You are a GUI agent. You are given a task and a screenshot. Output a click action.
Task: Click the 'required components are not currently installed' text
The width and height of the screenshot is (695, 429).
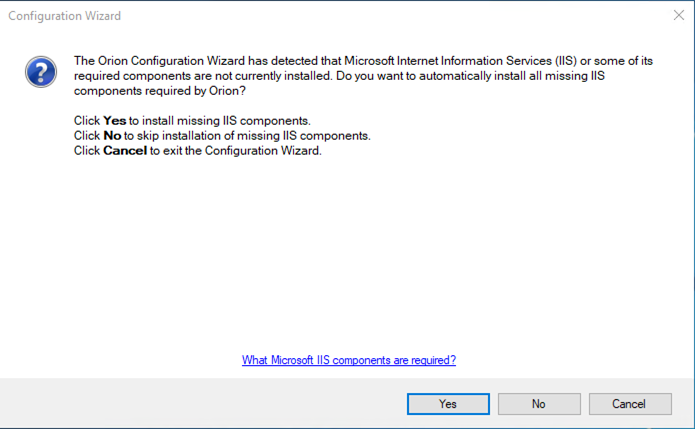tap(203, 76)
